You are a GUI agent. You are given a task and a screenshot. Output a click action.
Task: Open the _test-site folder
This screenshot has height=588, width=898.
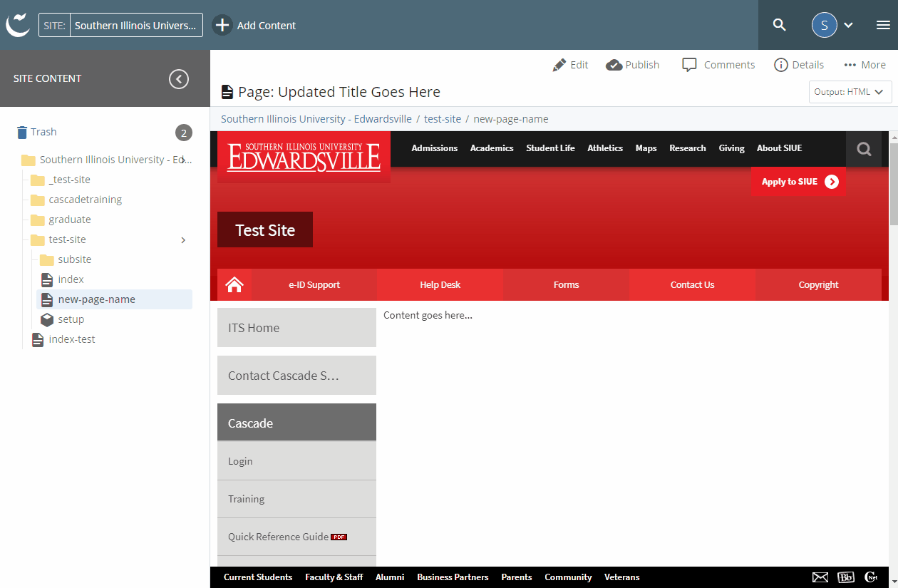coord(61,180)
